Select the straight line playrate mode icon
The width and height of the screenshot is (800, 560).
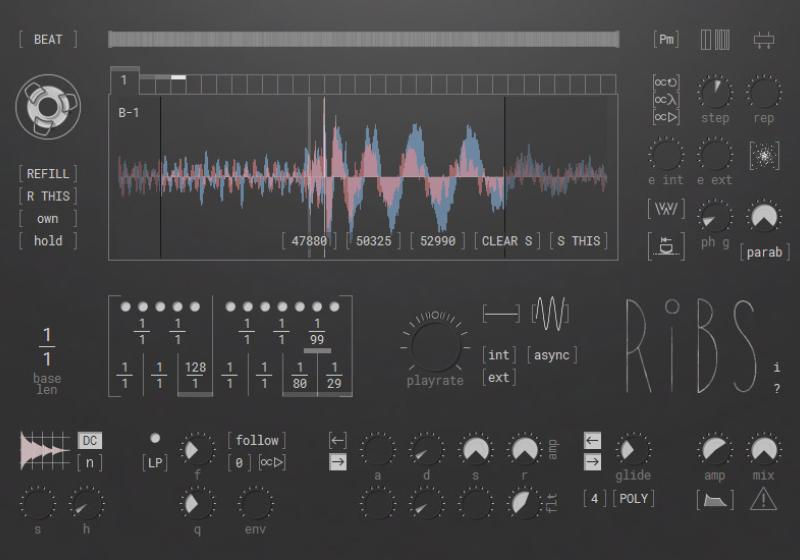[x=501, y=313]
